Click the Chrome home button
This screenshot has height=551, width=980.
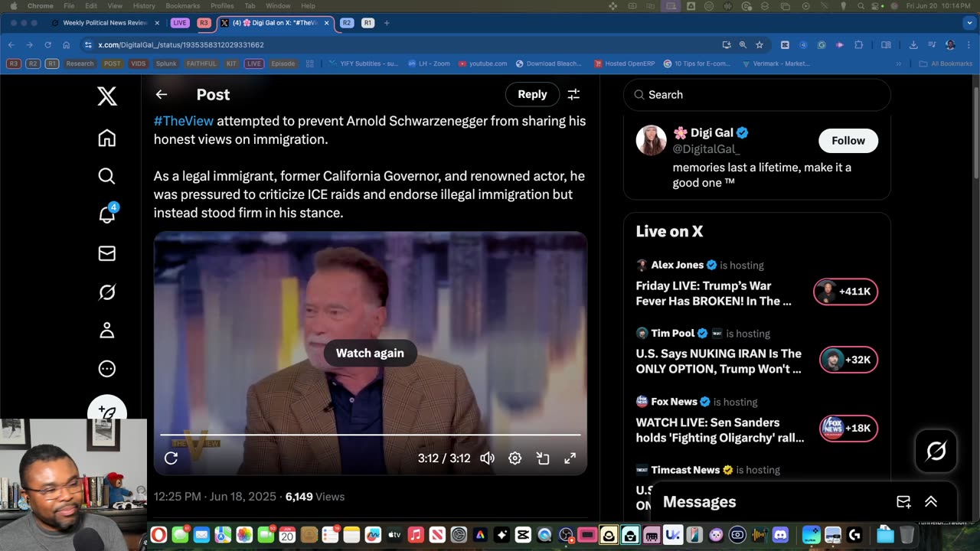67,45
